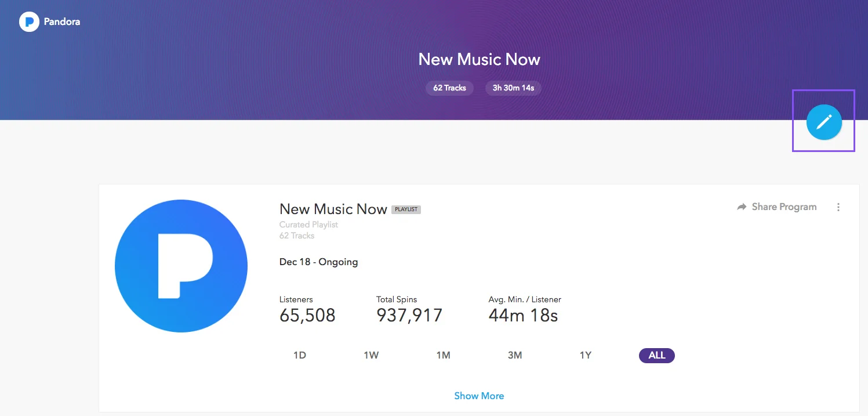
Task: Click the Listeners count 65,508
Action: 307,315
